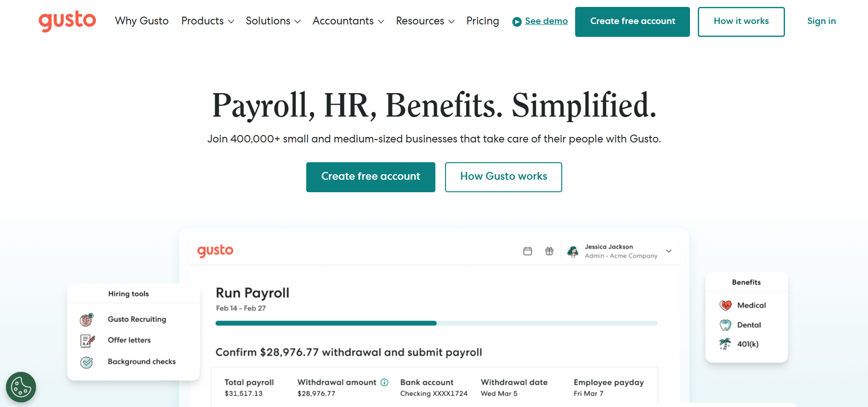Click the Fri Mar 7 employee payday
This screenshot has width=868, height=407.
tap(589, 394)
